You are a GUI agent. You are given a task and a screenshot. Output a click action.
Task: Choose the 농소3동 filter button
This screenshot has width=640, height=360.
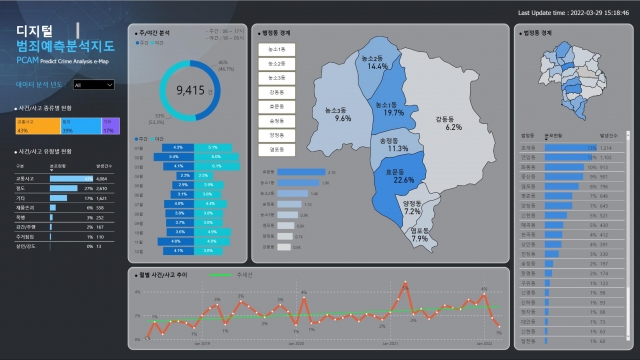[x=276, y=78]
